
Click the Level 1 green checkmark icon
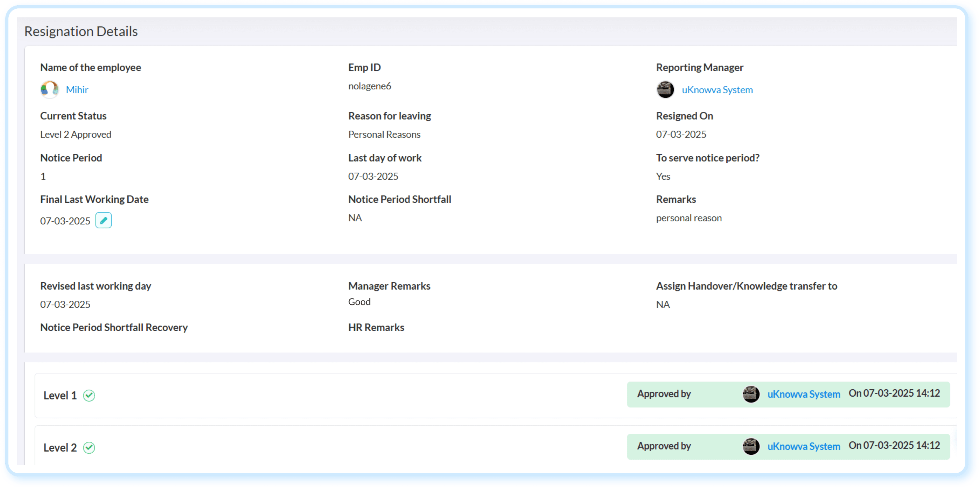click(x=89, y=395)
